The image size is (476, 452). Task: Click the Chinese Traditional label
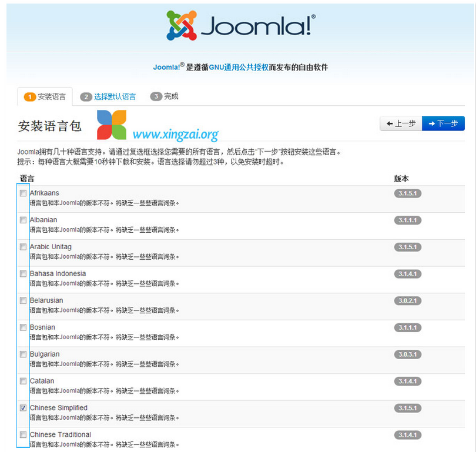(x=61, y=435)
